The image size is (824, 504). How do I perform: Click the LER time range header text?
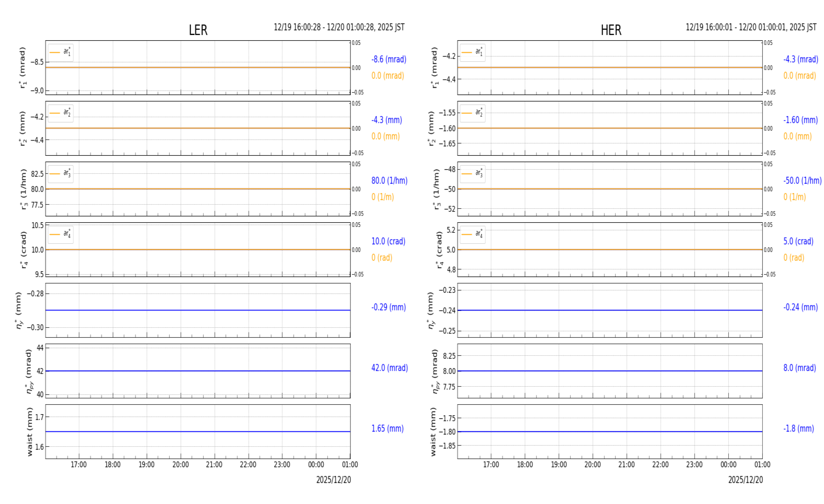click(x=339, y=27)
